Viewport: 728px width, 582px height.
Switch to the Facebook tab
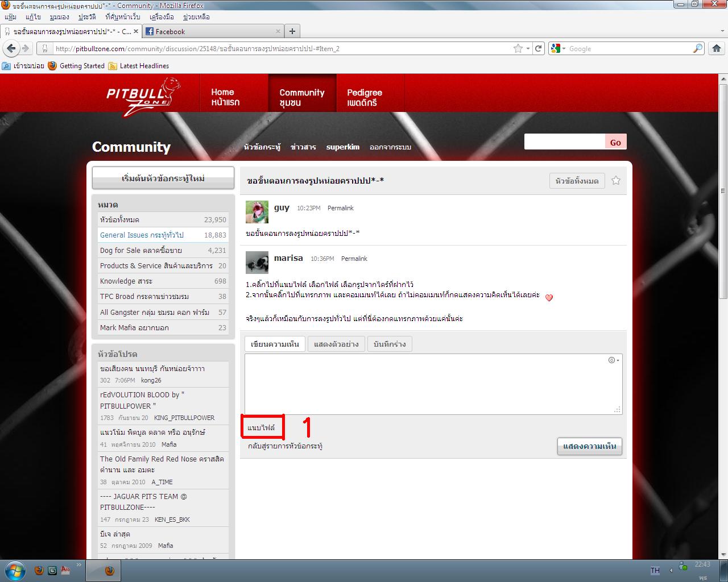pos(212,31)
